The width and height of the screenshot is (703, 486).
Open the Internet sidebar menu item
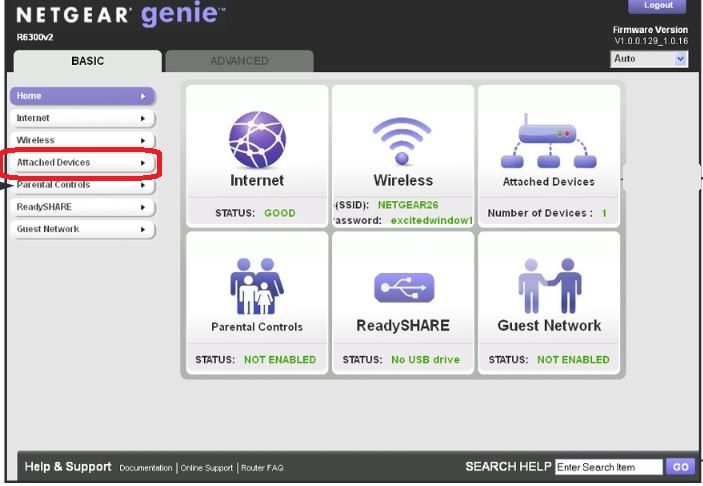click(x=82, y=118)
